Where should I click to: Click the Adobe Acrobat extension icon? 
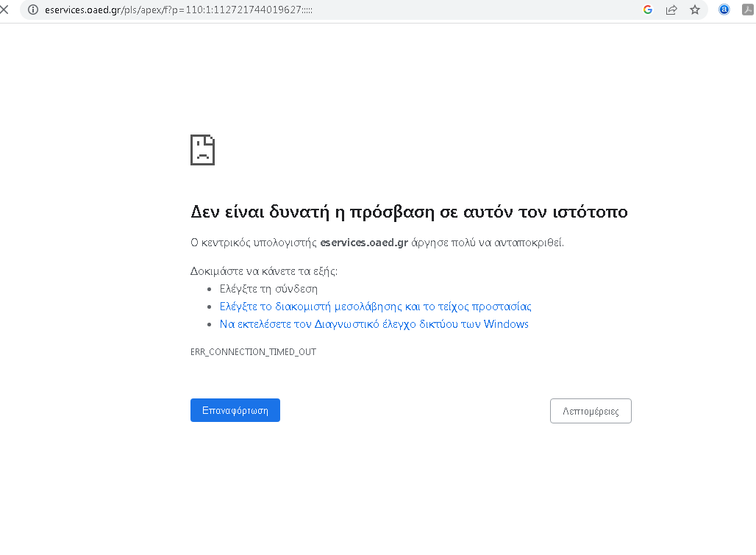point(748,10)
